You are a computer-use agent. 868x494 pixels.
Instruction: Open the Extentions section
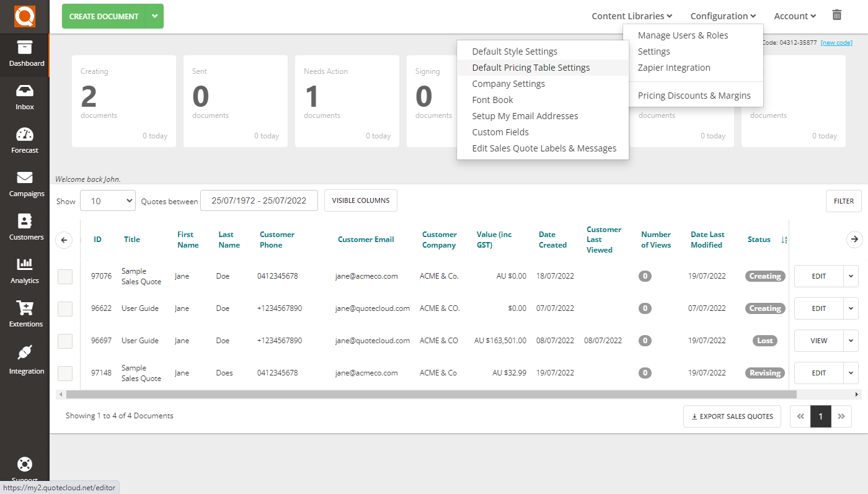25,313
